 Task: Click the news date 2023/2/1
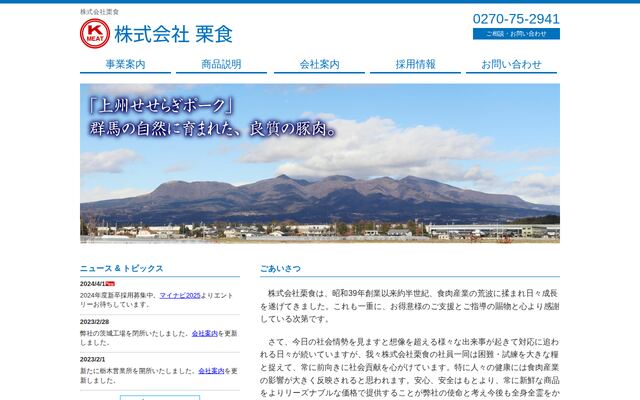92,359
